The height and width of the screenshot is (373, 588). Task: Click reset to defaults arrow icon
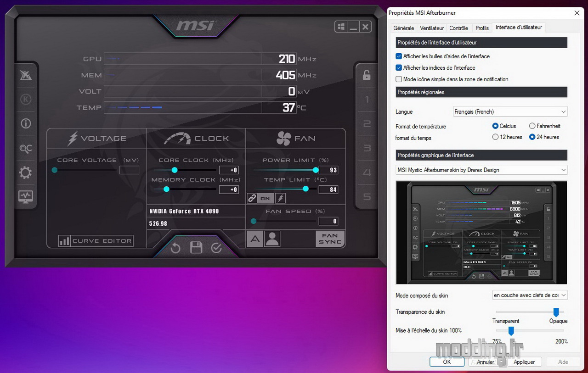coord(175,248)
